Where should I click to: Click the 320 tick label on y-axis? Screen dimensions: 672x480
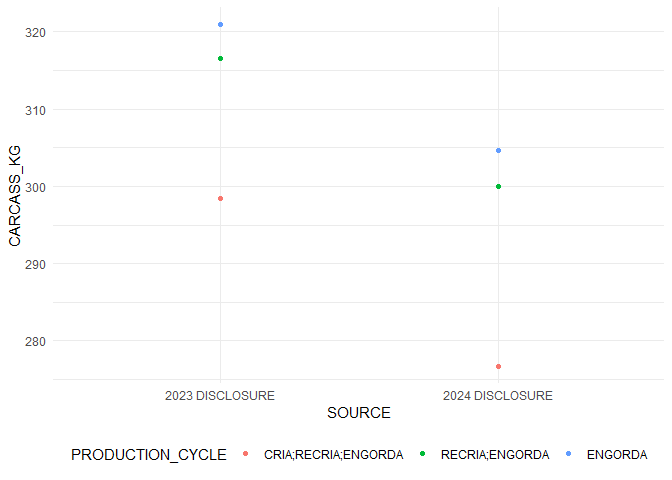click(35, 32)
